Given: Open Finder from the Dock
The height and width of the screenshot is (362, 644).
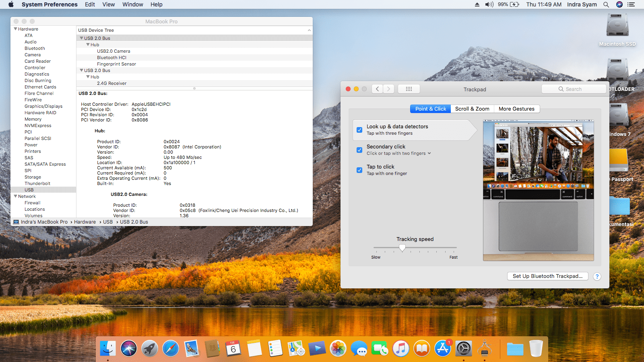Looking at the screenshot, I should (x=108, y=348).
